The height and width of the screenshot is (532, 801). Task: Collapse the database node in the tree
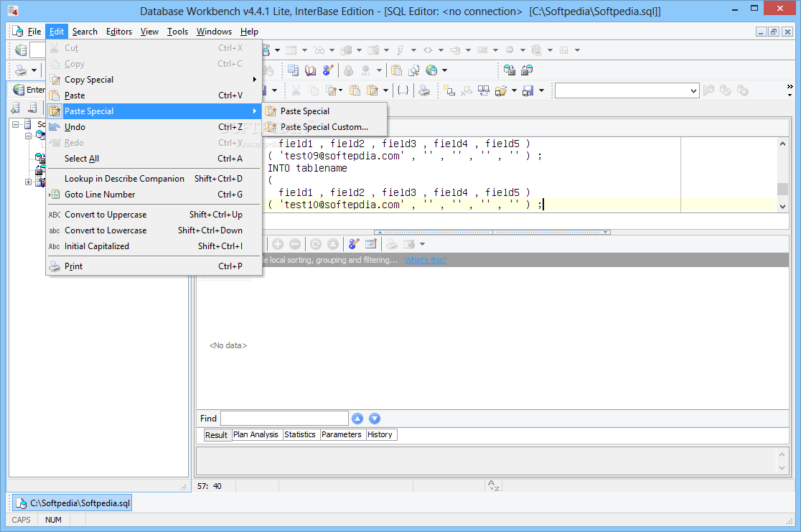pos(29,136)
